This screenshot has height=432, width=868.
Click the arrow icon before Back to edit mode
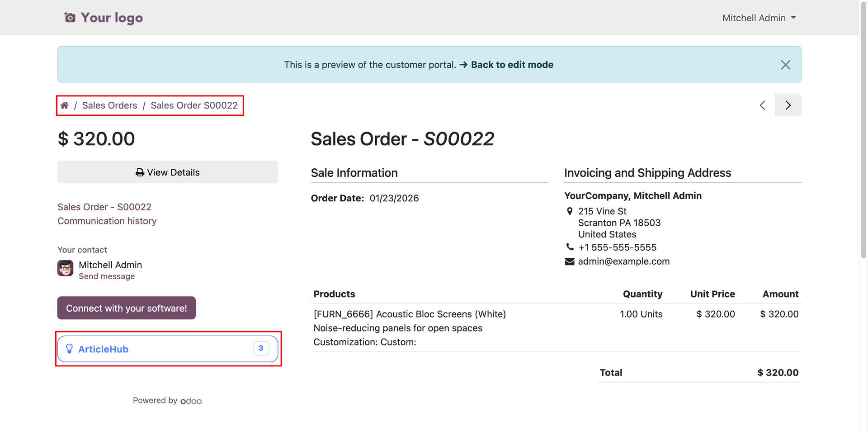click(x=463, y=65)
